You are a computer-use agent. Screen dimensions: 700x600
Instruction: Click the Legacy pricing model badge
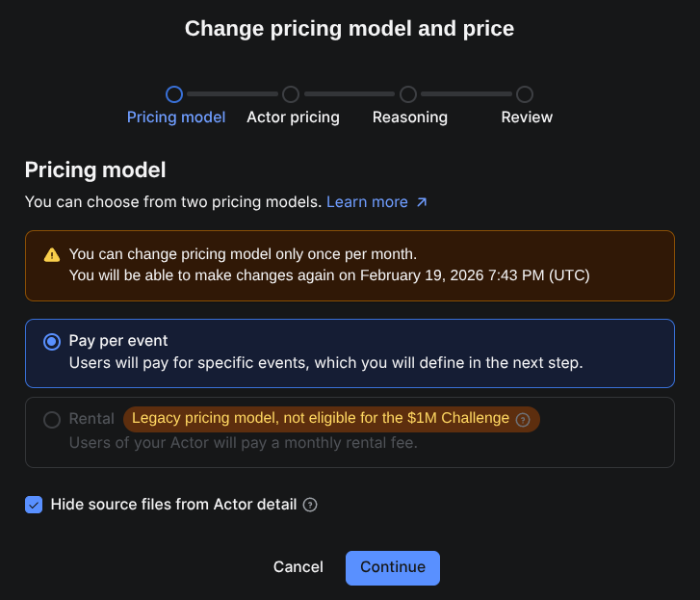click(321, 418)
